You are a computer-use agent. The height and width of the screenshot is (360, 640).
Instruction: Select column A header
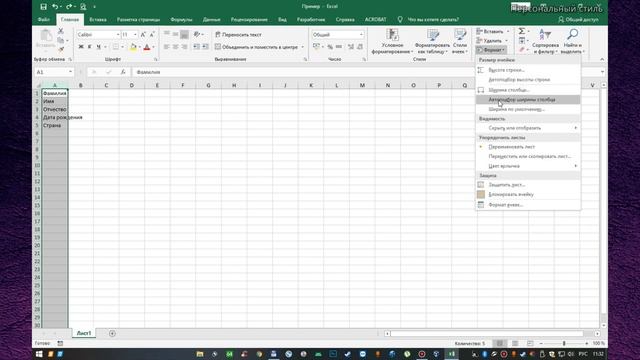(x=55, y=85)
